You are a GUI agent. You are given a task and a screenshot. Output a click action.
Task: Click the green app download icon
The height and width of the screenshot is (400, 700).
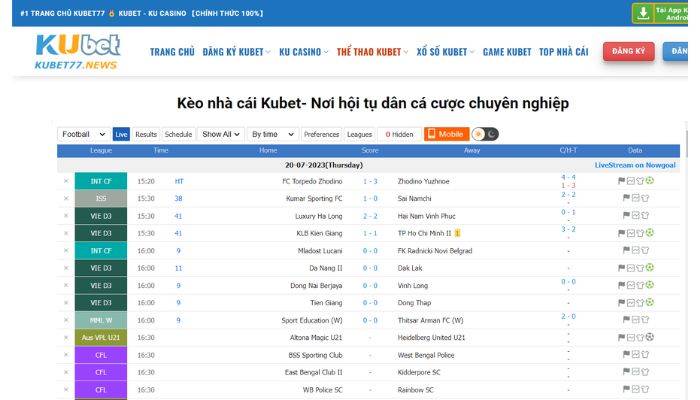(x=644, y=12)
